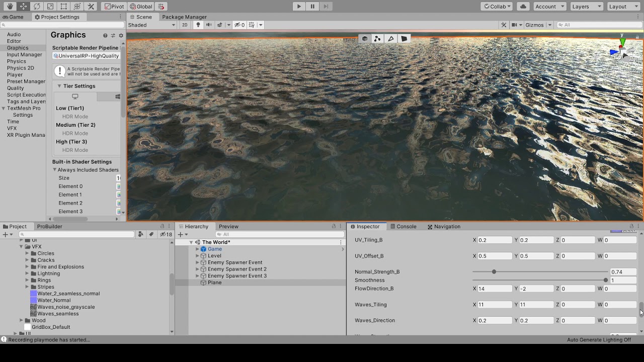This screenshot has width=644, height=362.
Task: Select the Rect Transform tool
Action: tap(64, 7)
